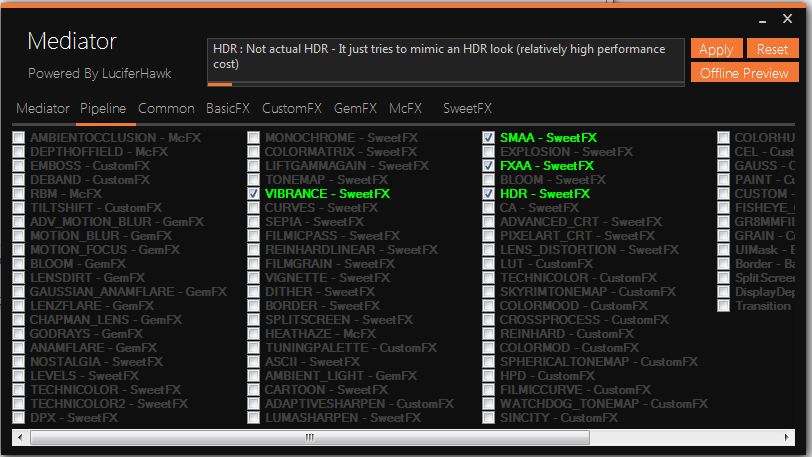Tick SINCITY - CustomFX checkbox

coord(488,418)
